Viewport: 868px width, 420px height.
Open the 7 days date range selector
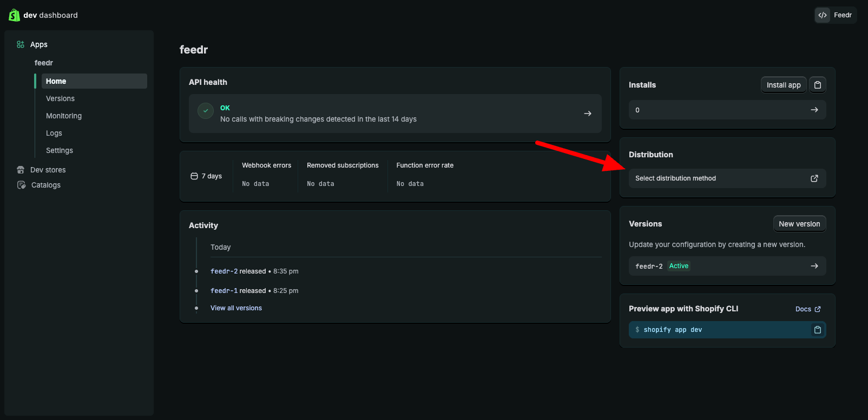click(206, 176)
